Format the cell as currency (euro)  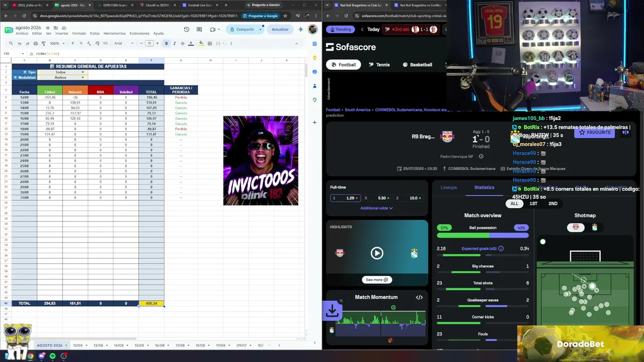point(73,43)
